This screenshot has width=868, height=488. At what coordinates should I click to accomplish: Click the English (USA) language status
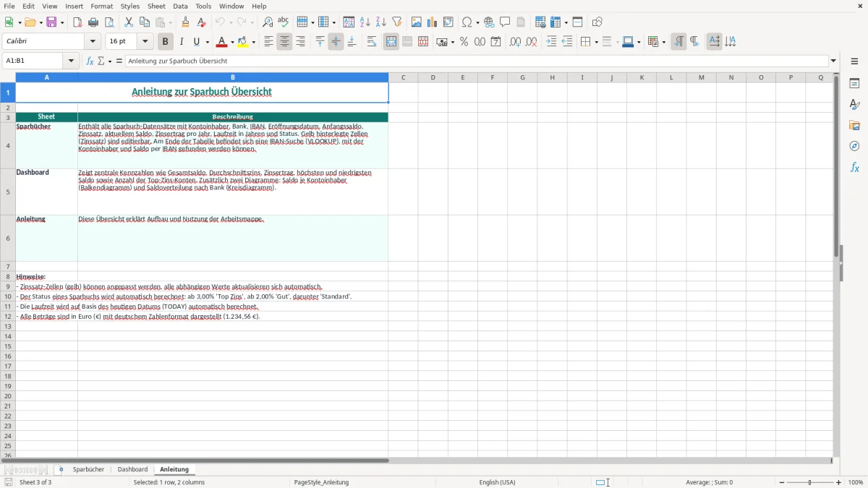click(497, 482)
